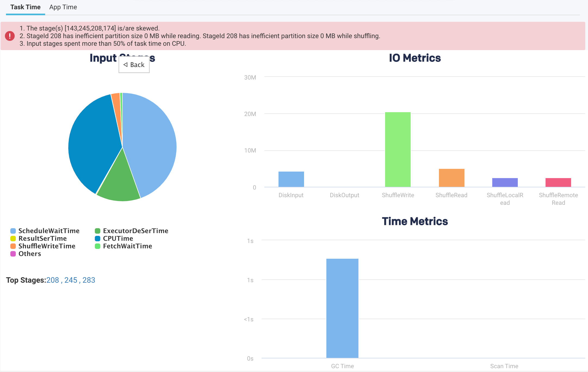Toggle ShuffleWriteTime legend entry
Viewport: 588px width, 372px height.
click(x=47, y=246)
